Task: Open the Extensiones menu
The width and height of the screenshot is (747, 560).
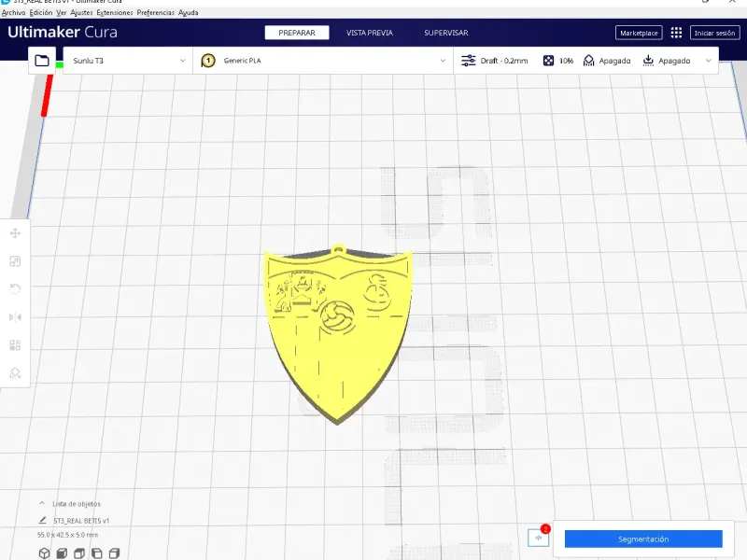Action: point(115,13)
